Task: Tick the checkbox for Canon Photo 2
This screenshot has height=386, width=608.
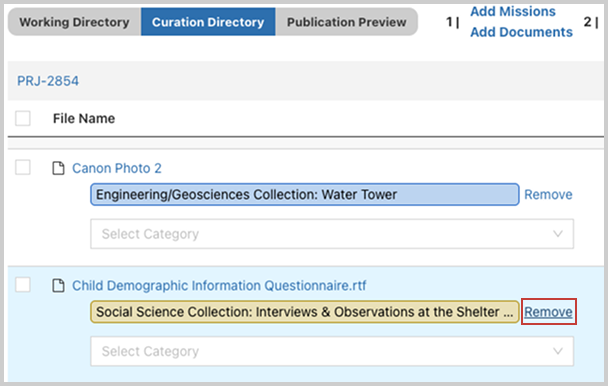Action: 23,168
